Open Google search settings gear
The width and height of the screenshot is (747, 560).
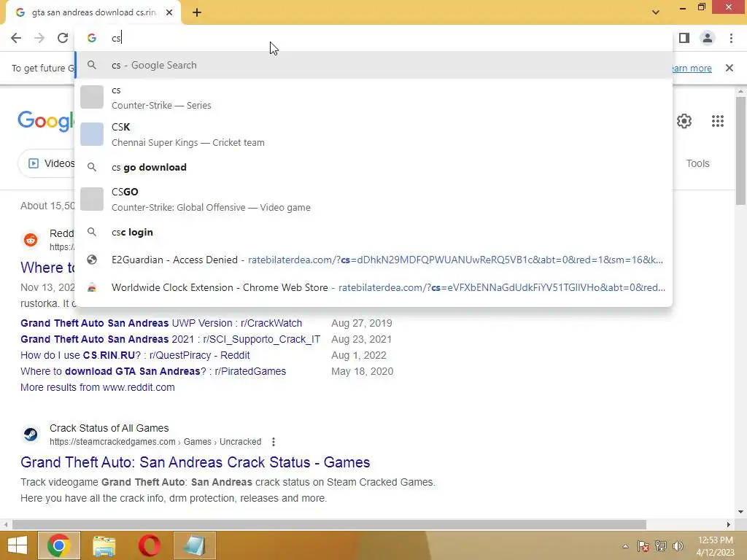pos(684,121)
